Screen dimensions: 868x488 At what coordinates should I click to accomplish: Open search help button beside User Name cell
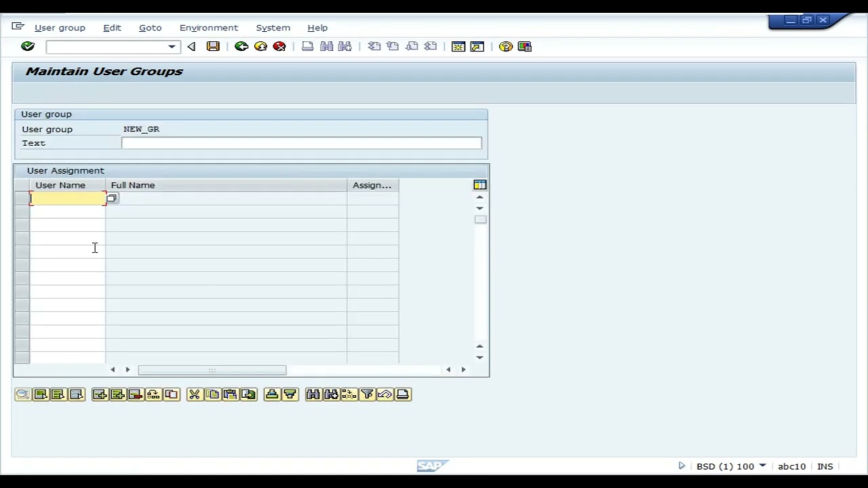112,199
